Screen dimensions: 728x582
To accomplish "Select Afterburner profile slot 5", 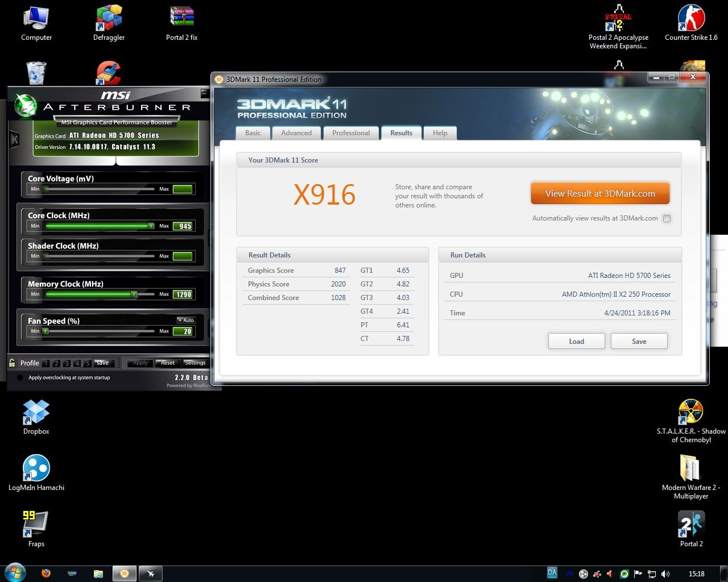I will click(87, 363).
